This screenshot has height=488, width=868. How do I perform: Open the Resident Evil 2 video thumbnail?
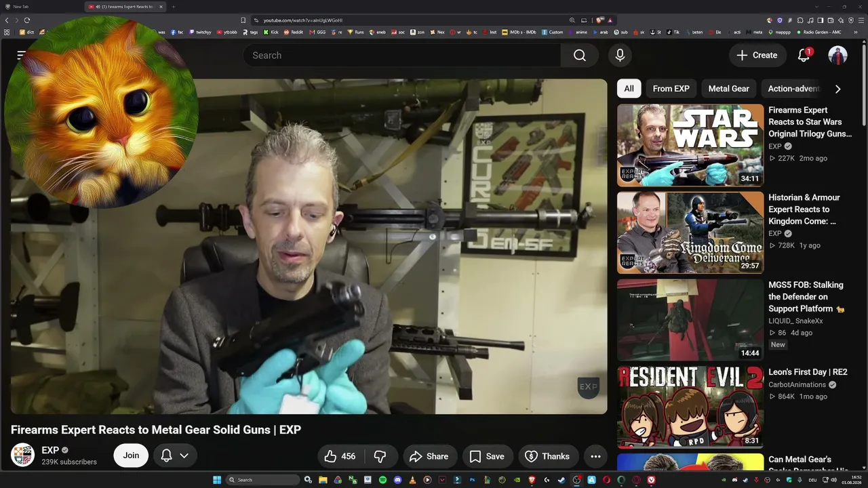coord(690,407)
